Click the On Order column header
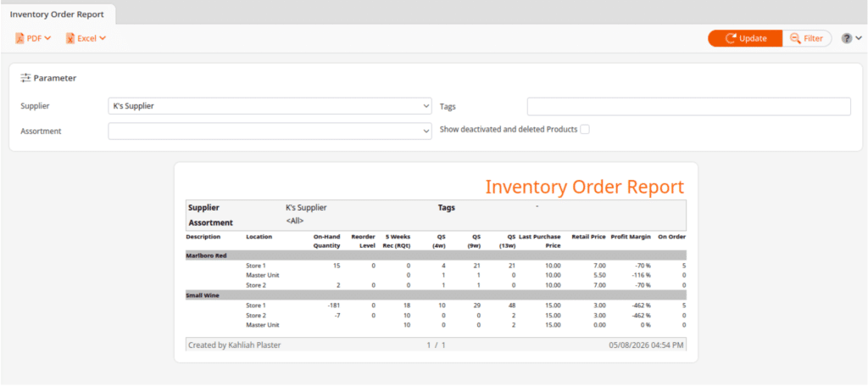Image resolution: width=868 pixels, height=387 pixels. [x=671, y=237]
